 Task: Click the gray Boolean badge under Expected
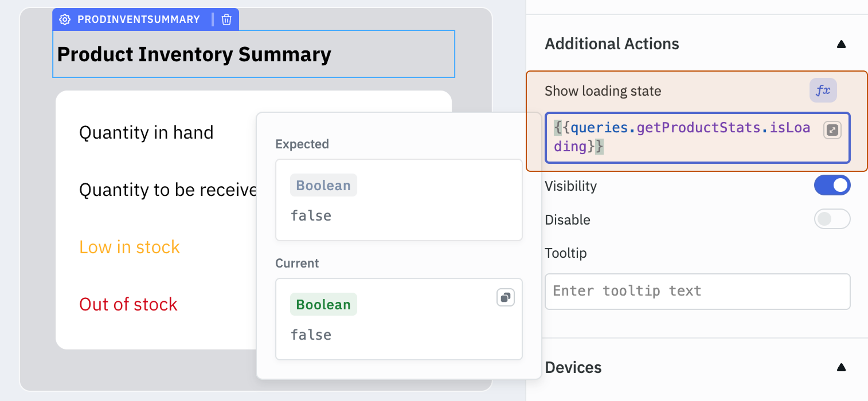pyautogui.click(x=323, y=186)
